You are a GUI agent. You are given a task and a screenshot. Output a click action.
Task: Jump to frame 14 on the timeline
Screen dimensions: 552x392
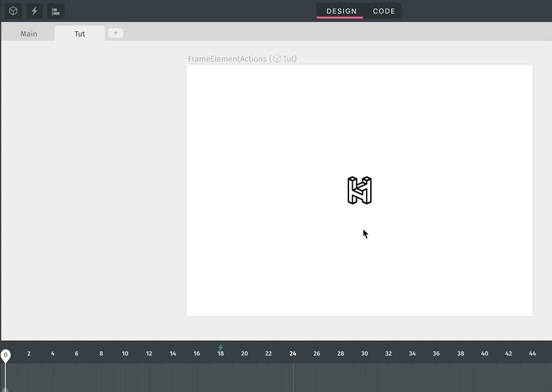(x=173, y=354)
